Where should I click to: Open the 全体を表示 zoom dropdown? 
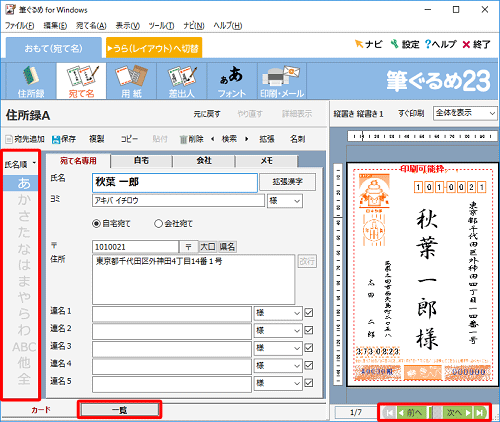coord(465,113)
